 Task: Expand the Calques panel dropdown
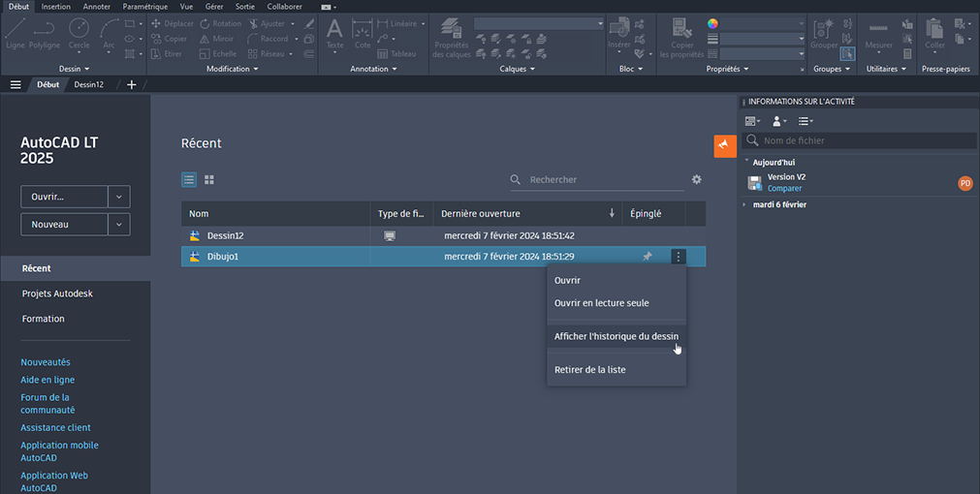(517, 69)
